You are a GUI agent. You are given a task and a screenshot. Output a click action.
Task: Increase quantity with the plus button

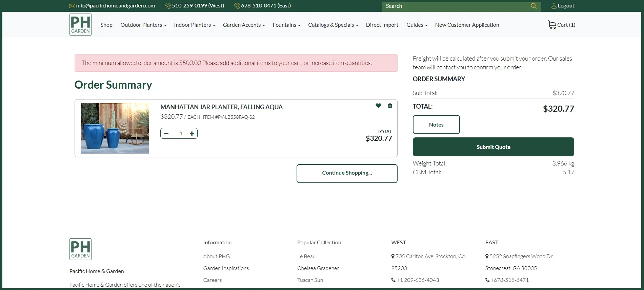click(192, 134)
